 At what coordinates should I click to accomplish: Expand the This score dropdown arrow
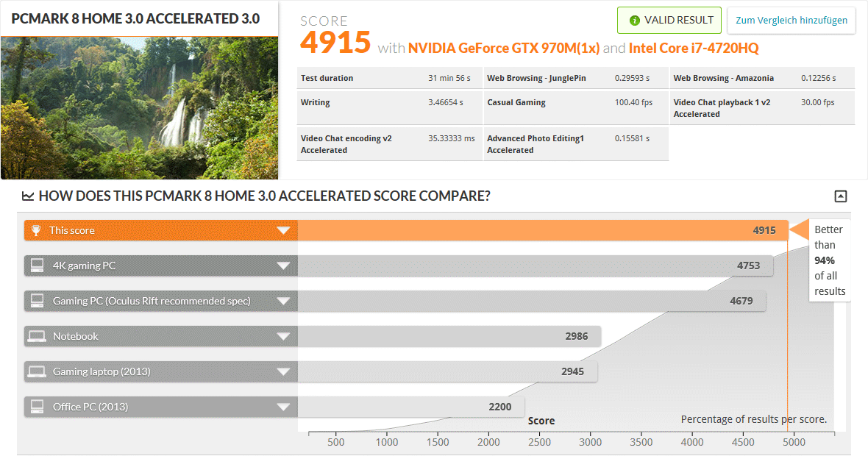coord(283,230)
